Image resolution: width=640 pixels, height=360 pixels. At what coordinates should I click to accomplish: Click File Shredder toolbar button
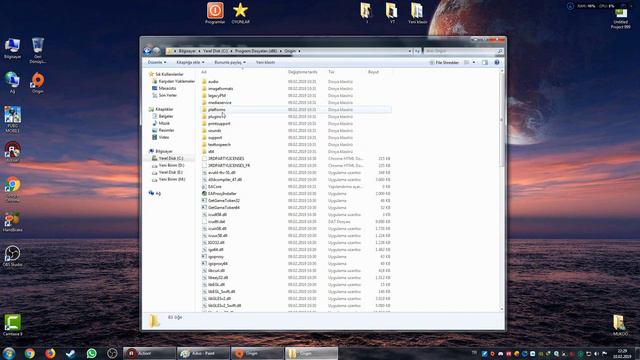point(444,62)
